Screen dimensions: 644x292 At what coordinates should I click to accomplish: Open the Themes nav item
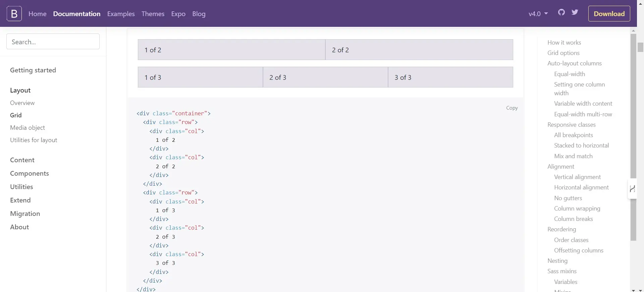coord(153,14)
